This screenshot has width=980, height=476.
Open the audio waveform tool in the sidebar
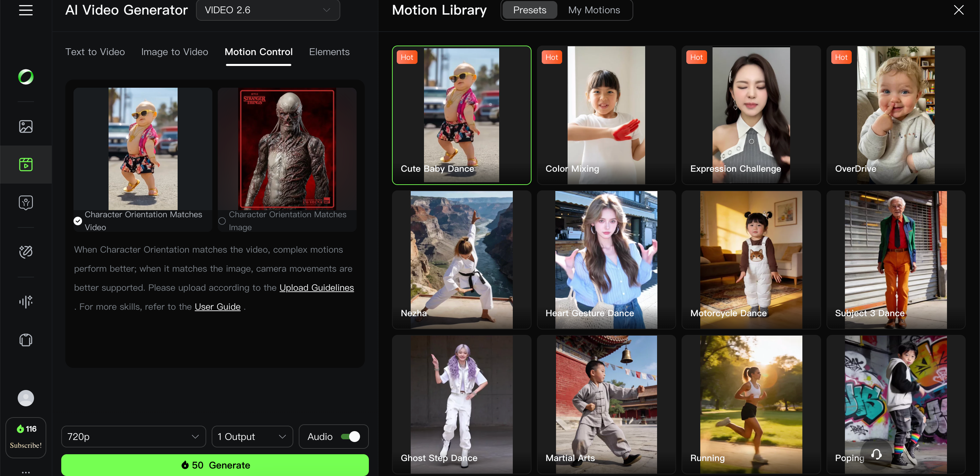[x=26, y=302]
